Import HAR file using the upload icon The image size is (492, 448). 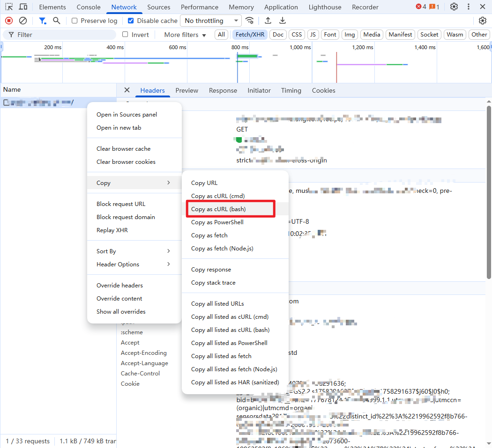(x=268, y=21)
